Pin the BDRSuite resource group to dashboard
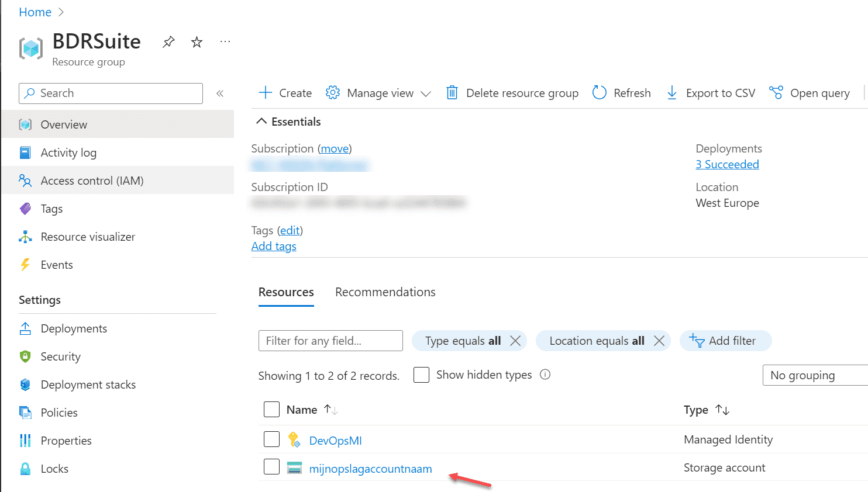The image size is (868, 492). (168, 42)
